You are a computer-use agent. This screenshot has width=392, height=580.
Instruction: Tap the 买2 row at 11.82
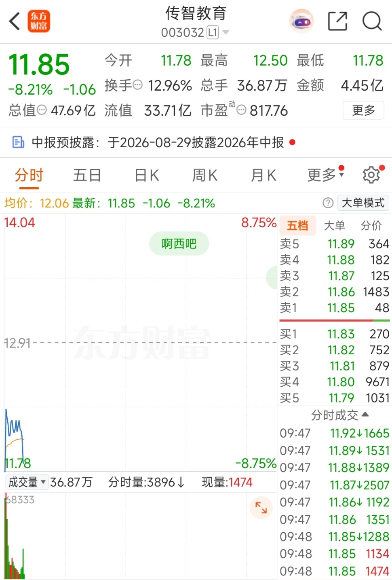334,350
